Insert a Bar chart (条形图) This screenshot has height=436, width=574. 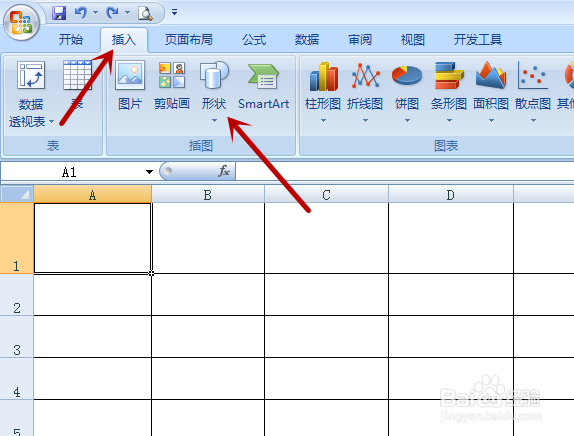pos(449,92)
